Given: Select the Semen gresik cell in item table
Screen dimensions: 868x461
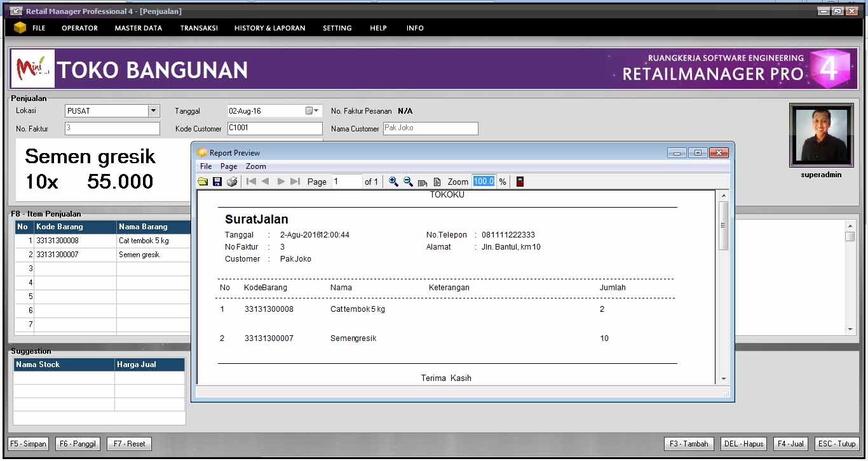Looking at the screenshot, I should 154,255.
